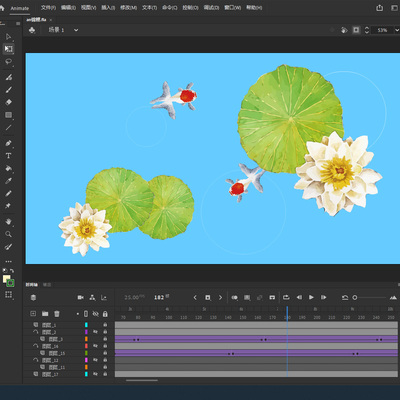Click the layer depth icon
This screenshot has height=400, width=400.
click(104, 297)
